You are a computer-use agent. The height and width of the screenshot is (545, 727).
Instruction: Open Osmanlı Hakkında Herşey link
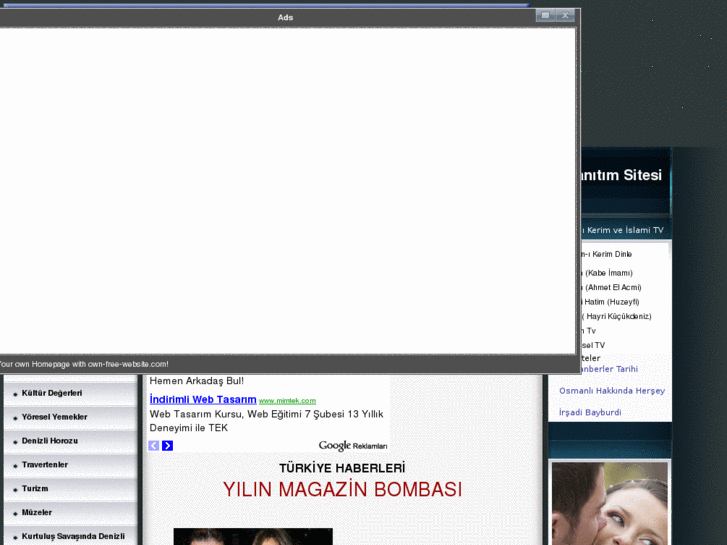(x=612, y=391)
